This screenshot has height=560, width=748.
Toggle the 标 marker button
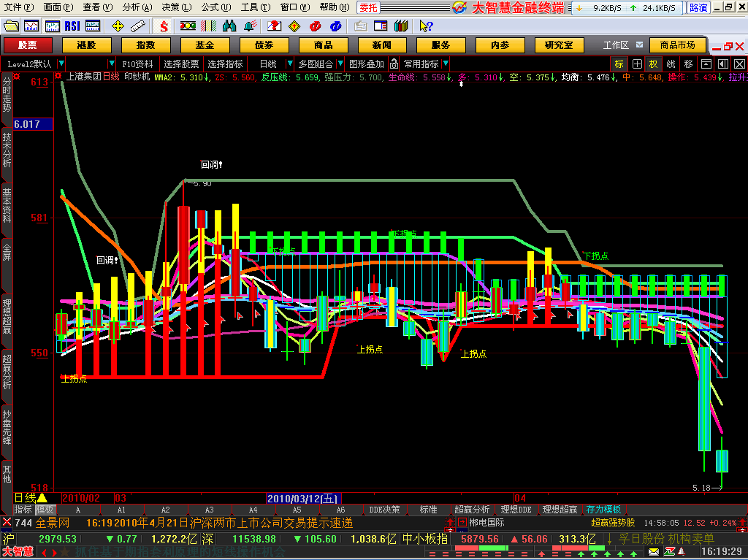pos(619,64)
